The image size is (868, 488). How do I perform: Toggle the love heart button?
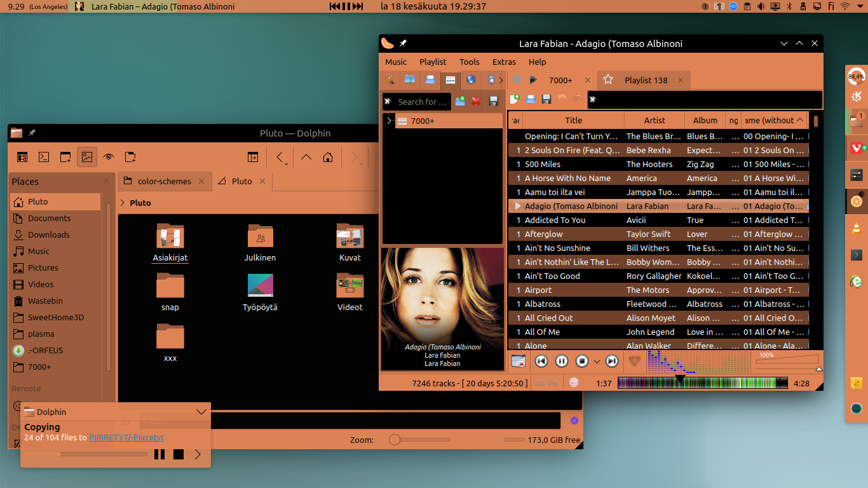pos(634,361)
